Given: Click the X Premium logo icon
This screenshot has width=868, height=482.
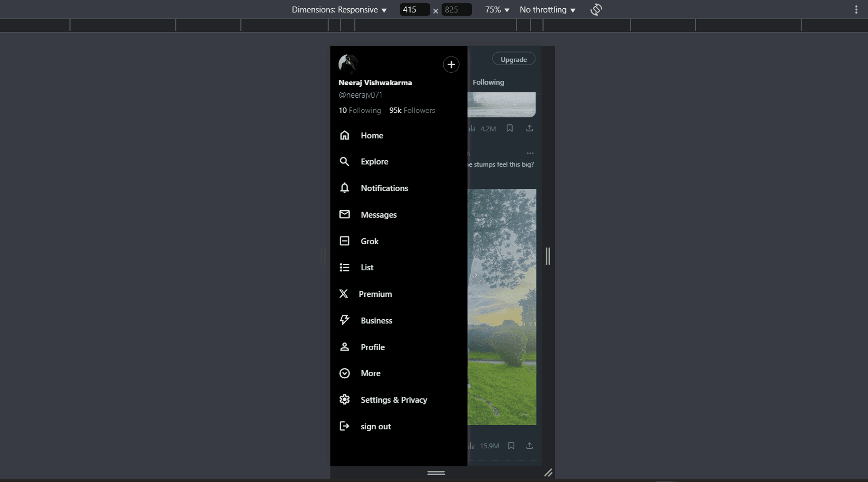Looking at the screenshot, I should click(343, 294).
